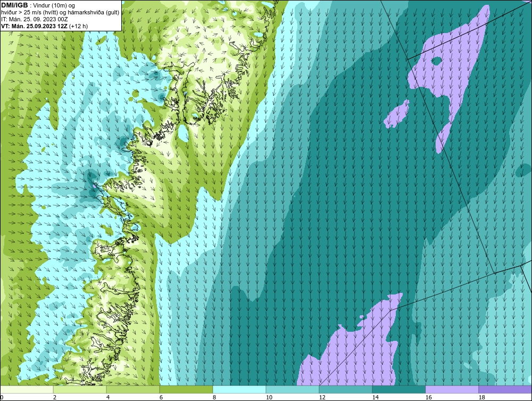Click the legend label '16'
This screenshot has height=401, width=532.
pyautogui.click(x=429, y=397)
